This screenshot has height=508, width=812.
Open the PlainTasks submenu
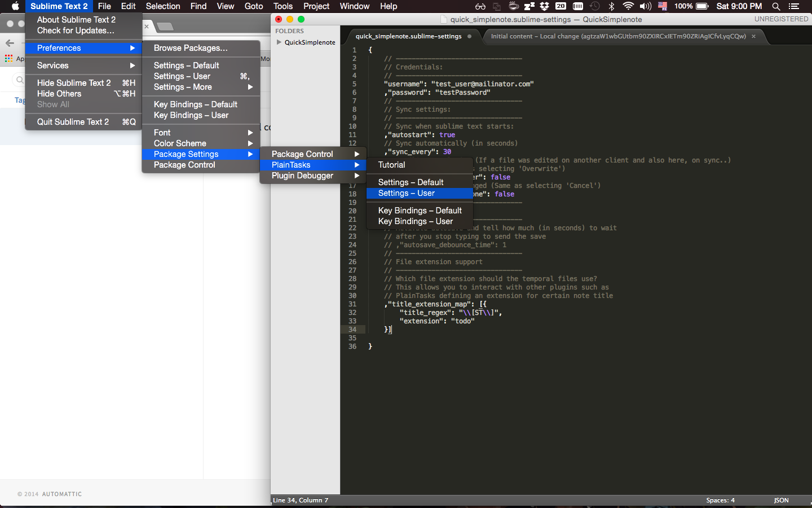pyautogui.click(x=313, y=165)
